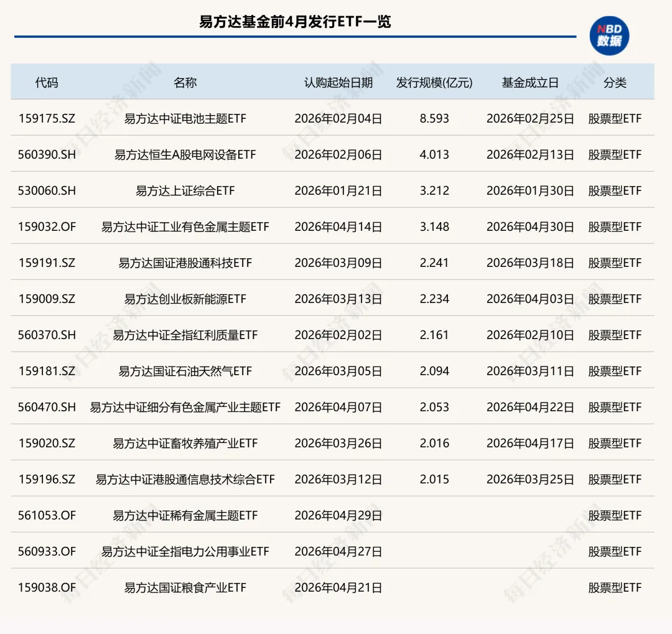Click fund name 易方达中证工业有色金属主题ETF
Screen dimensions: 672x634
pyautogui.click(x=185, y=226)
